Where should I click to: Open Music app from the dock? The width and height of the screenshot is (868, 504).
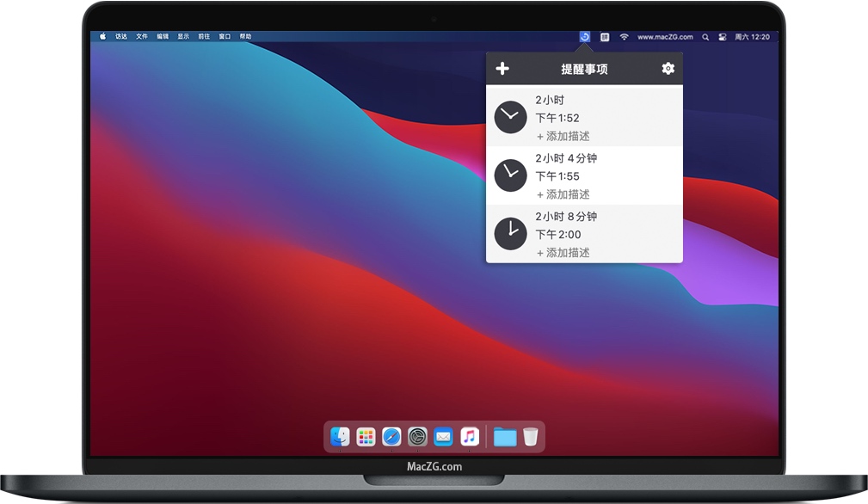[469, 437]
